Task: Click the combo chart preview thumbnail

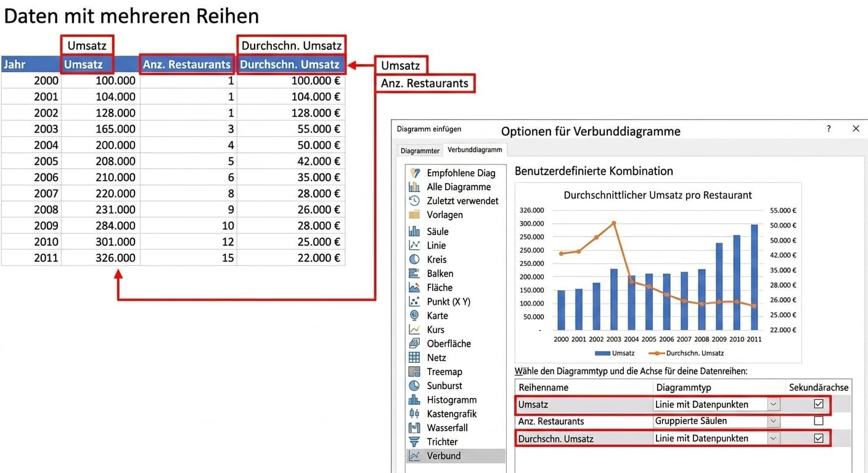Action: 658,273
